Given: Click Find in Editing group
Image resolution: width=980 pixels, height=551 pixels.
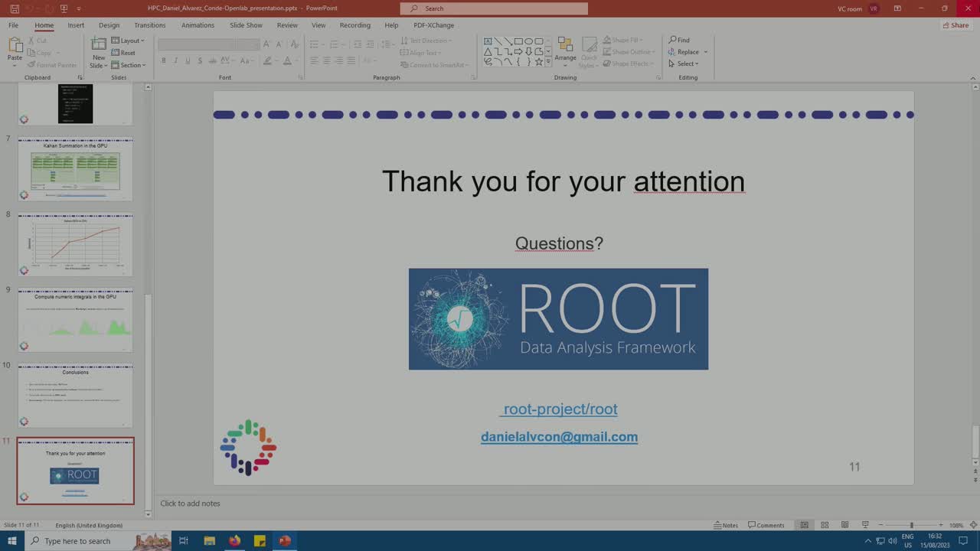Looking at the screenshot, I should pos(679,40).
